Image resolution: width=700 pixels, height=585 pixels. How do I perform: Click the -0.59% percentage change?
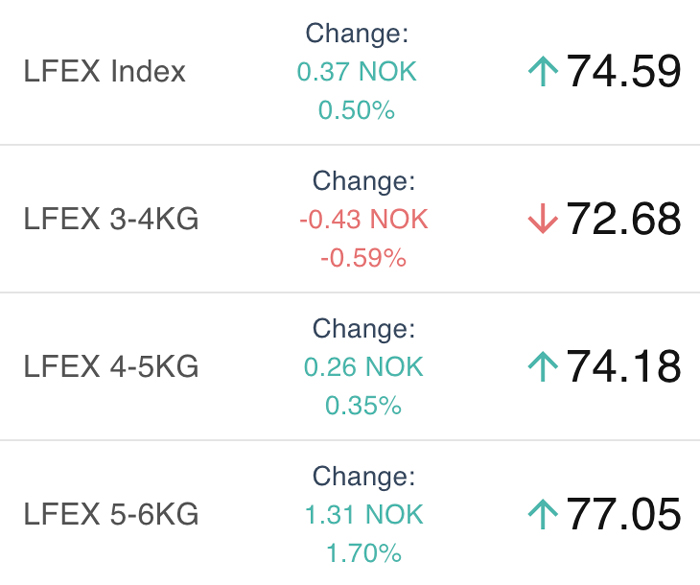pos(363,258)
